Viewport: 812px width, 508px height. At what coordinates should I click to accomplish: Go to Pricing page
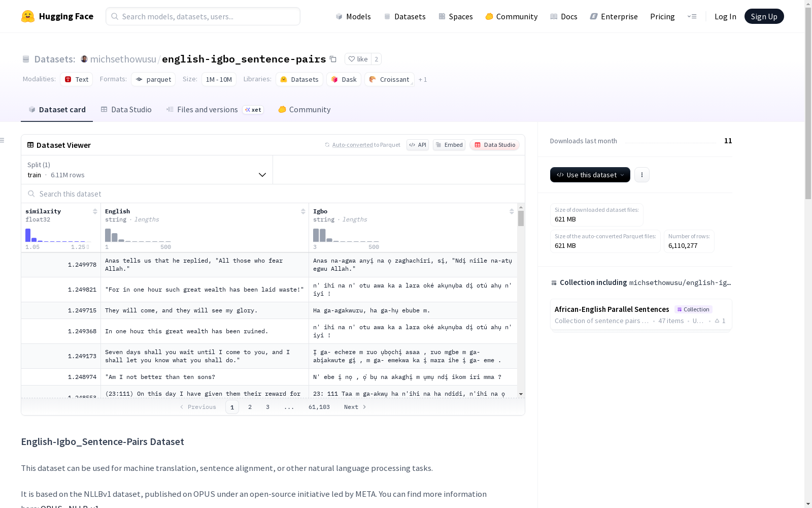[x=662, y=16]
